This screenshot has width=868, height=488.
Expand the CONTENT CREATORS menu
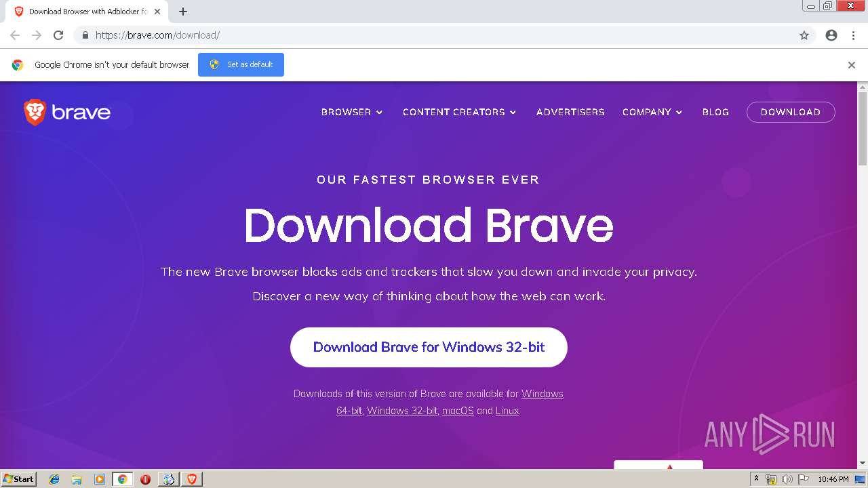pos(459,112)
